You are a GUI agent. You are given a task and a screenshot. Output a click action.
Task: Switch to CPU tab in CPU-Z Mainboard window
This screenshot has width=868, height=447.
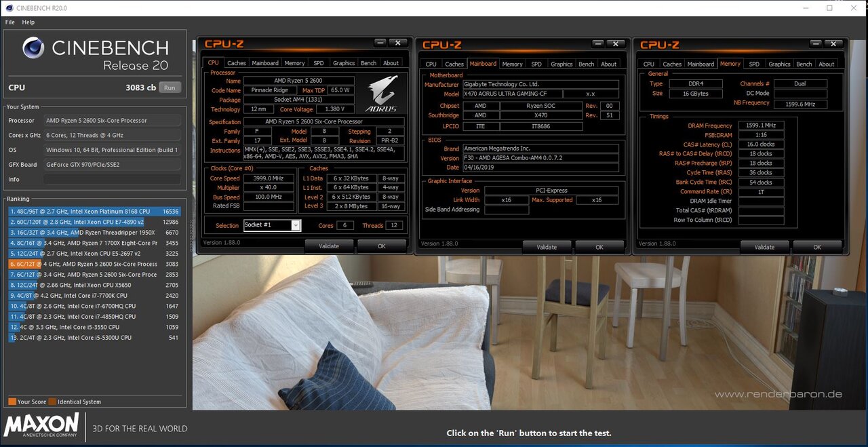(x=431, y=64)
